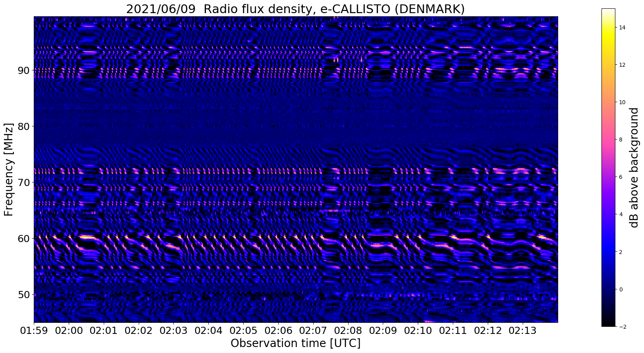Select the 70 MHz frequency tick label
This screenshot has height=353, width=644.
[24, 182]
